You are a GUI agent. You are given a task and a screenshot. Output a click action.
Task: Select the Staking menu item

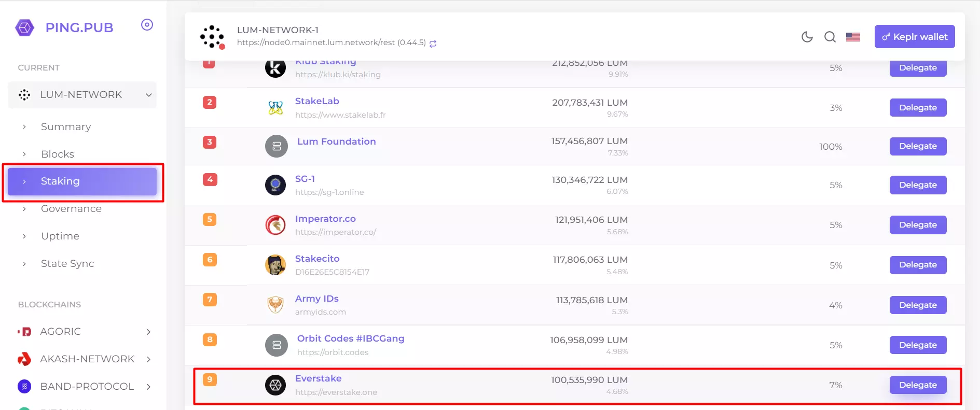tap(82, 181)
